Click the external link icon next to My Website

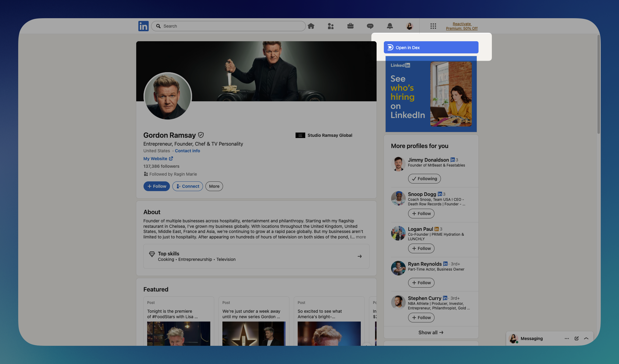[x=171, y=159]
